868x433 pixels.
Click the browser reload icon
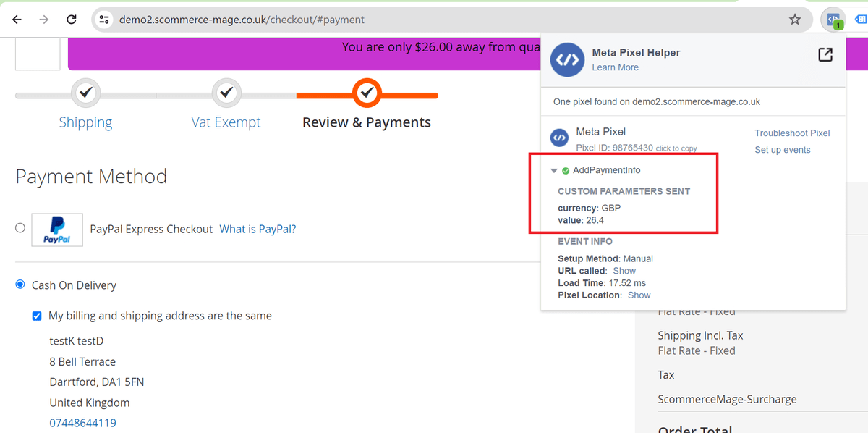[x=72, y=20]
